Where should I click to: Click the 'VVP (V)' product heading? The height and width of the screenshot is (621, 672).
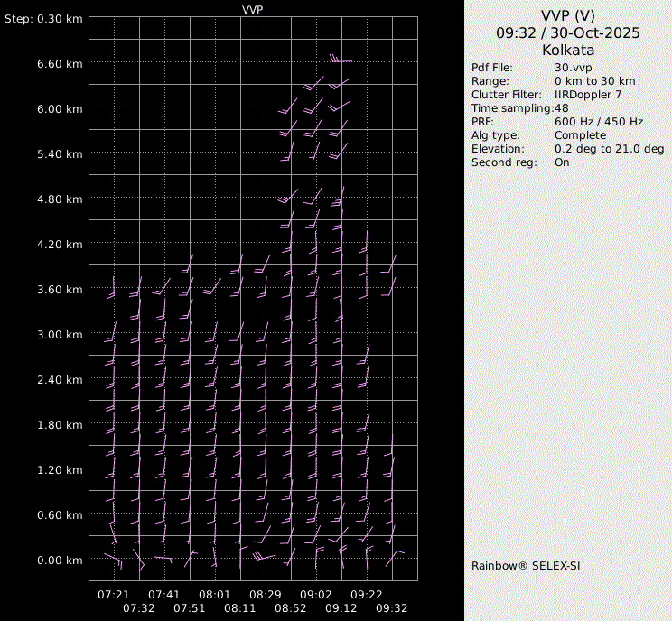click(567, 15)
